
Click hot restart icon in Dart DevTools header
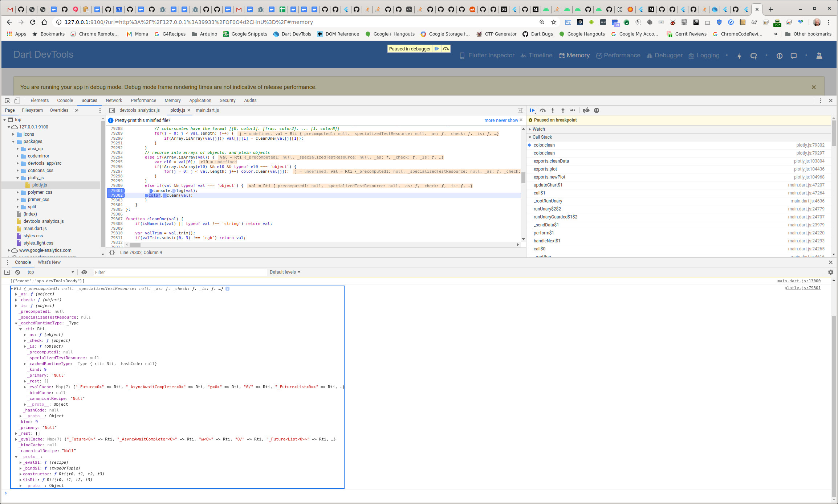(x=754, y=56)
